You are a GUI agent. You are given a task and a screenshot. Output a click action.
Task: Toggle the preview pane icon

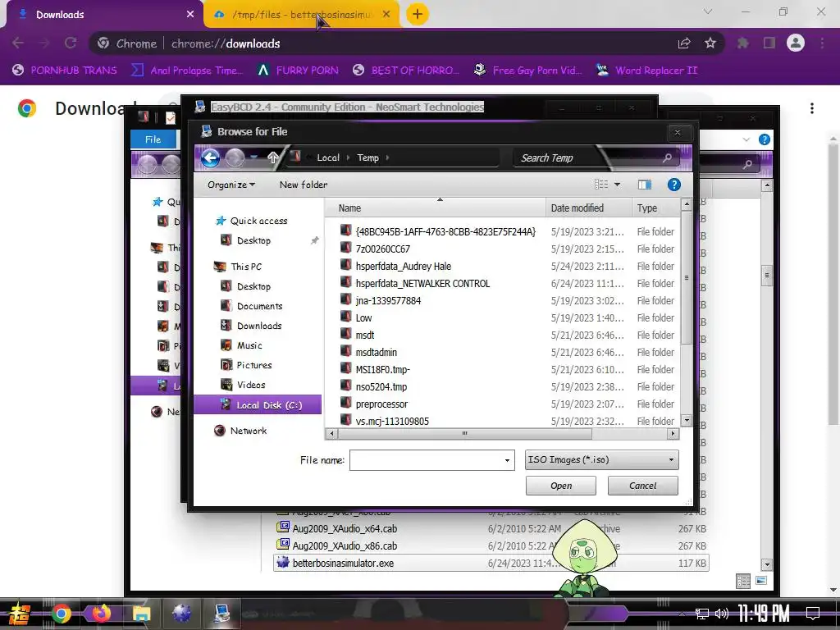[x=645, y=185]
